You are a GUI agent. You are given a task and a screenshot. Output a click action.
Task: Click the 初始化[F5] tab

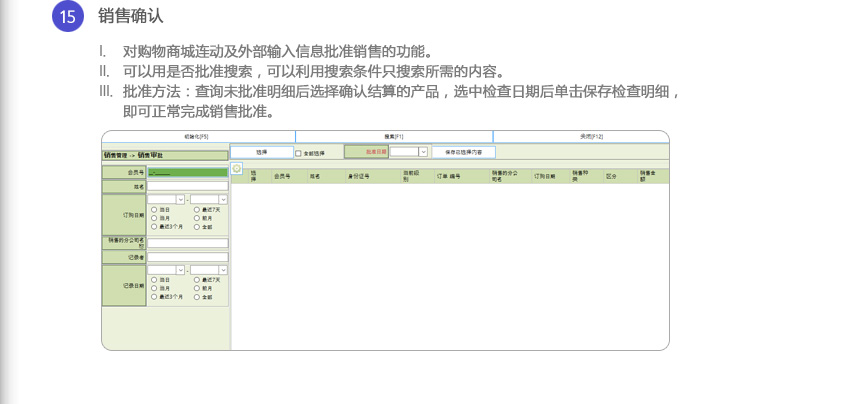[x=198, y=136]
